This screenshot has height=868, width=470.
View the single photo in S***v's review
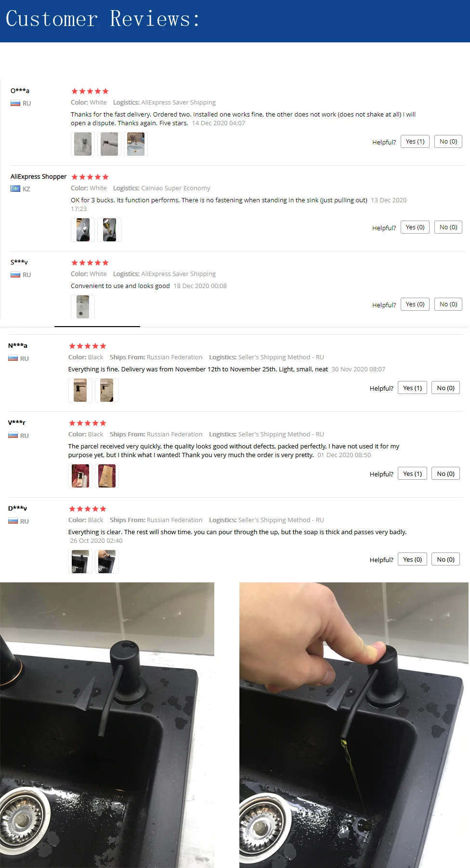(x=83, y=307)
